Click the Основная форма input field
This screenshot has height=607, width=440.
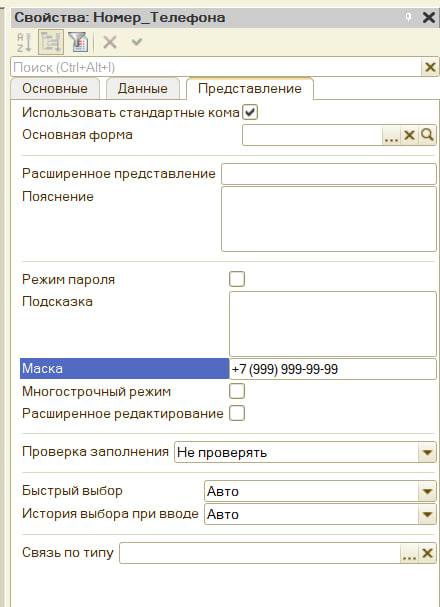[x=312, y=135]
